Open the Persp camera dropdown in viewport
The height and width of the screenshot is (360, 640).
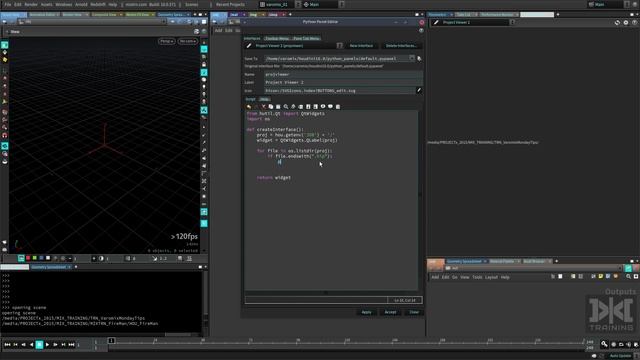pyautogui.click(x=166, y=41)
